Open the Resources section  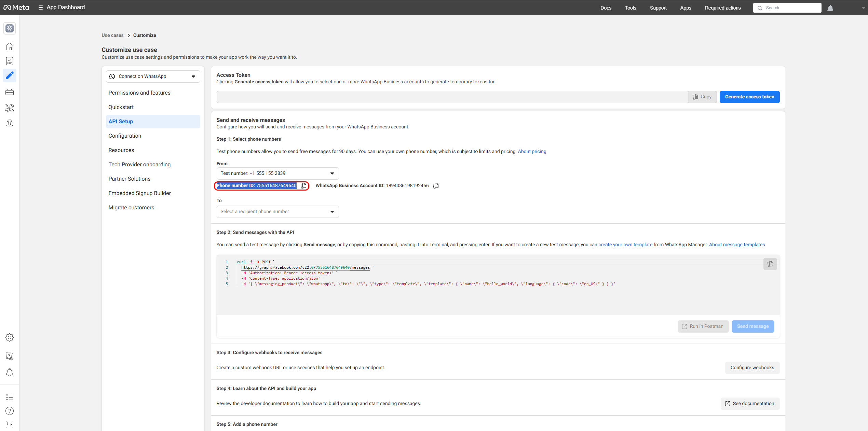point(153,150)
